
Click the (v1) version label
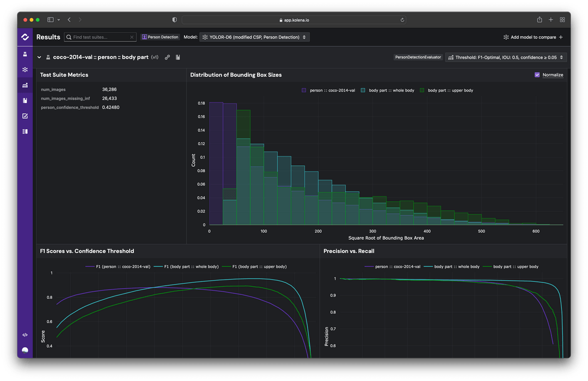(x=155, y=57)
